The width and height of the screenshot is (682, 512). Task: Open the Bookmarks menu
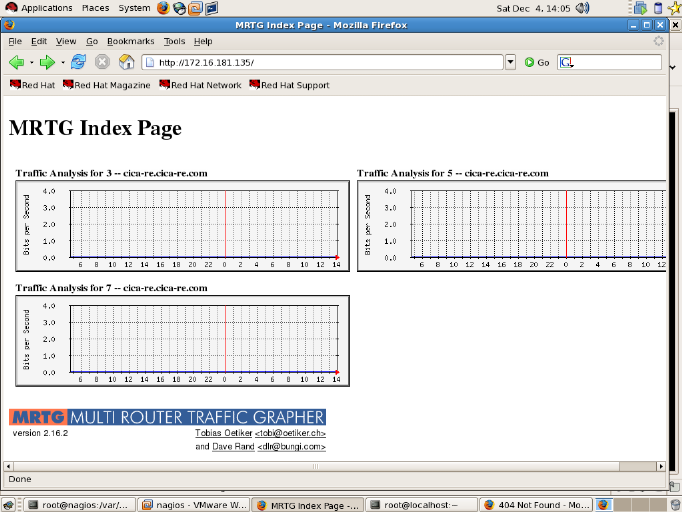pos(130,41)
